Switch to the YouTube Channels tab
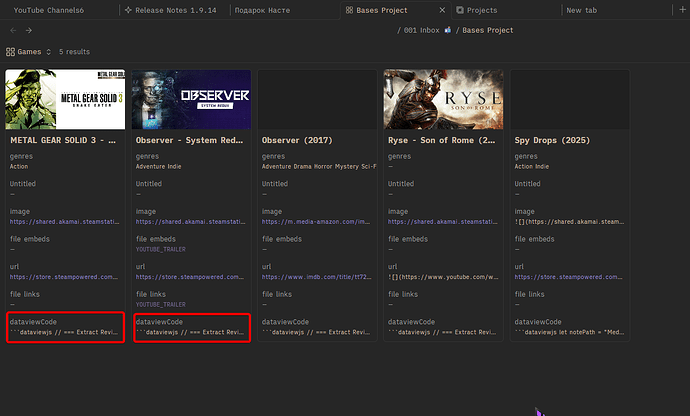 pos(48,10)
